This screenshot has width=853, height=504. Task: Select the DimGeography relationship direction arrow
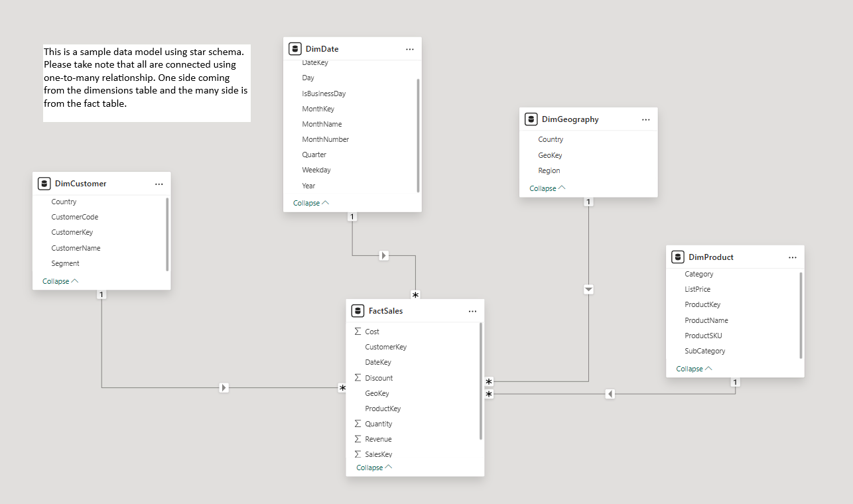click(x=588, y=289)
